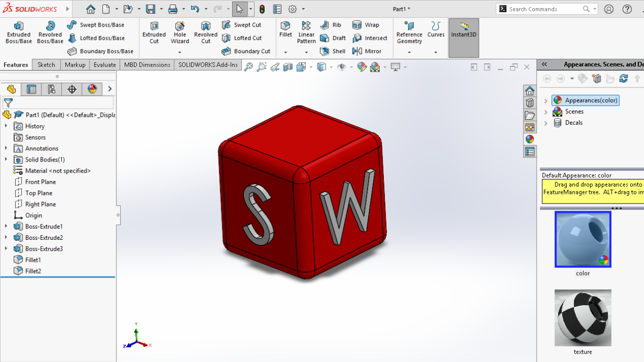Use the Linear Pattern tool
This screenshot has width=644, height=362.
click(306, 33)
